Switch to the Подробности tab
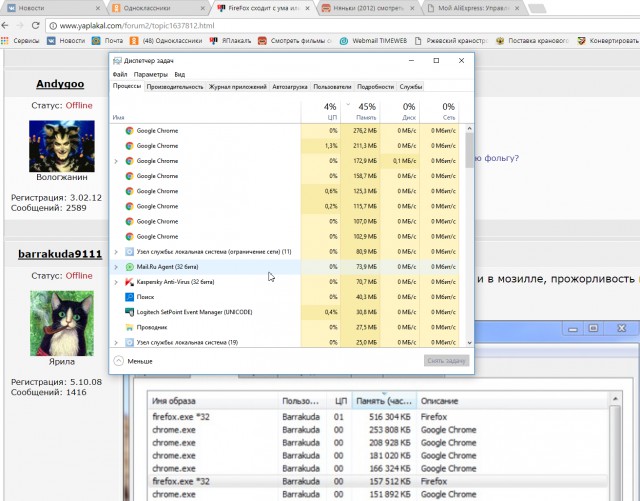The width and height of the screenshot is (640, 501). coord(376,87)
